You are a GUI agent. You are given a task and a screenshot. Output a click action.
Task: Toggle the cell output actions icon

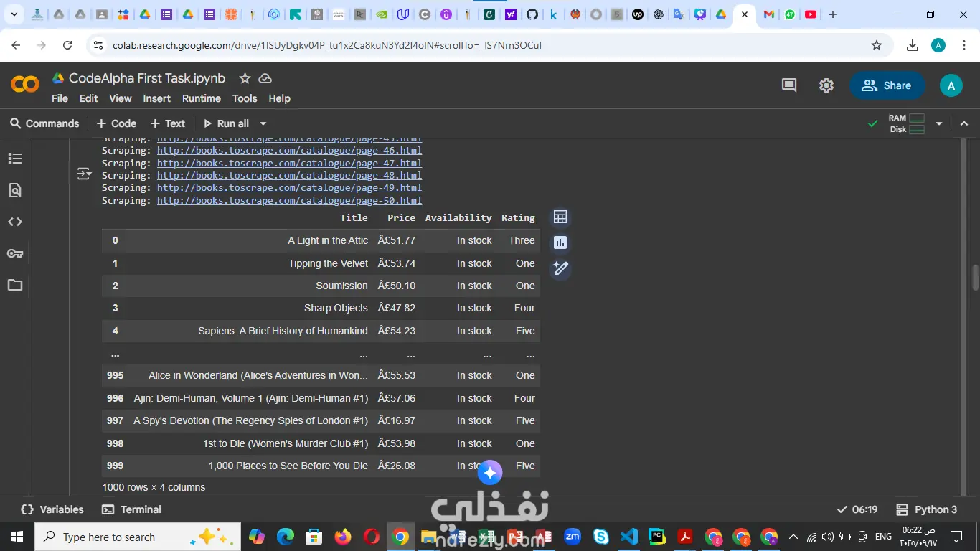[x=84, y=174]
